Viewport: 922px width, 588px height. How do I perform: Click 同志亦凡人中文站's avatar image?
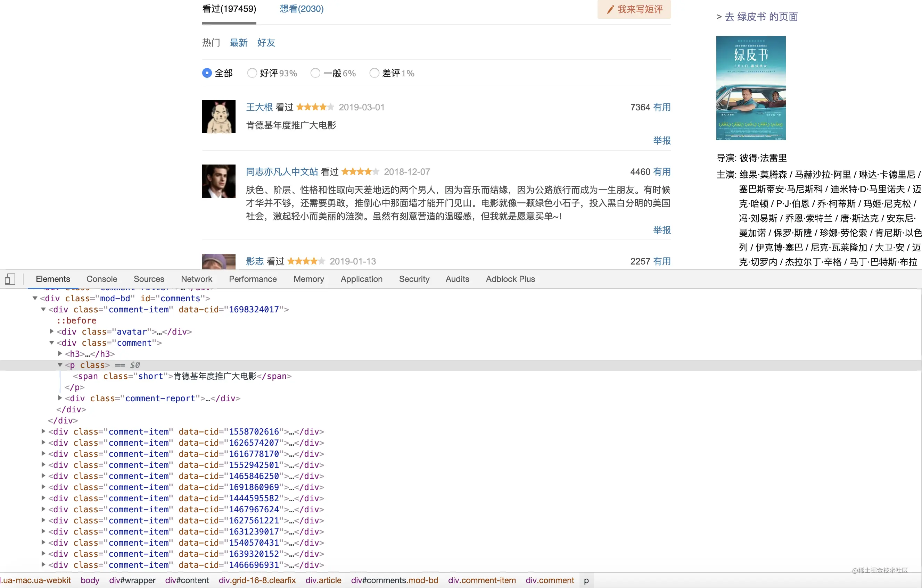[219, 181]
